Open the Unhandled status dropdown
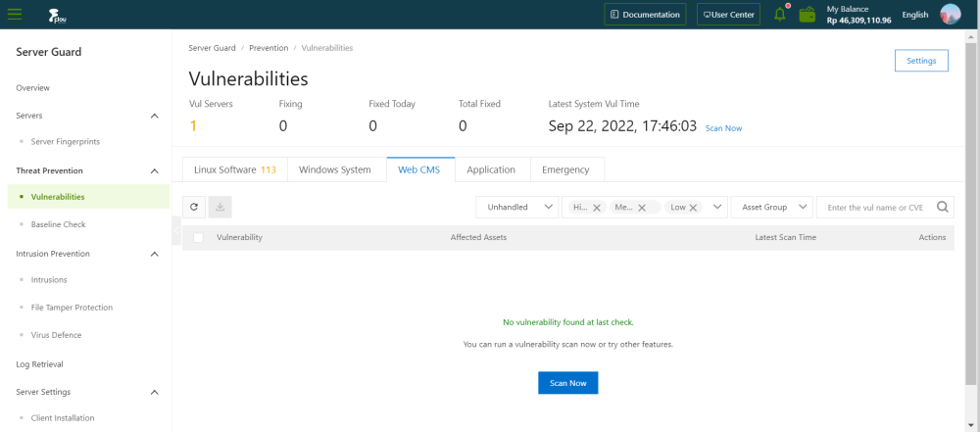Viewport: 980px width, 432px height. (x=516, y=207)
